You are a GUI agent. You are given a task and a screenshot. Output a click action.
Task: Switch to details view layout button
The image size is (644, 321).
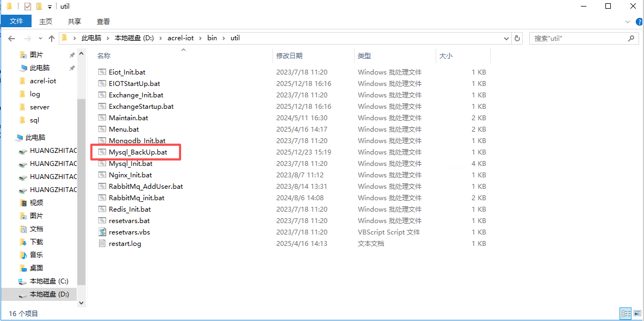coord(626,313)
